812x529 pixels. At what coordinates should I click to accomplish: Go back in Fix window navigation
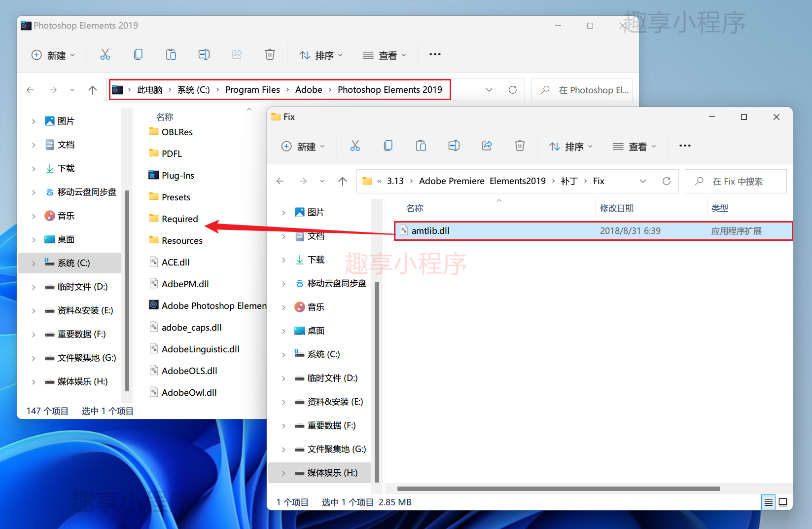click(x=280, y=181)
